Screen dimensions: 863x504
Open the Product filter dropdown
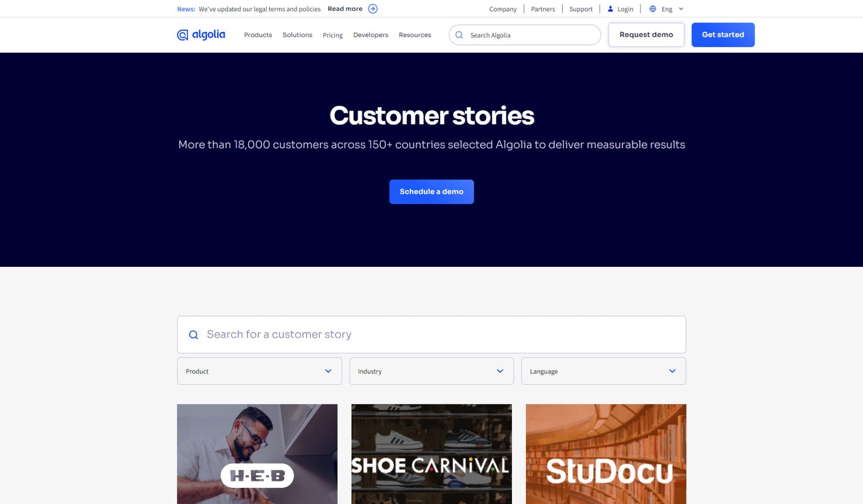pos(259,371)
